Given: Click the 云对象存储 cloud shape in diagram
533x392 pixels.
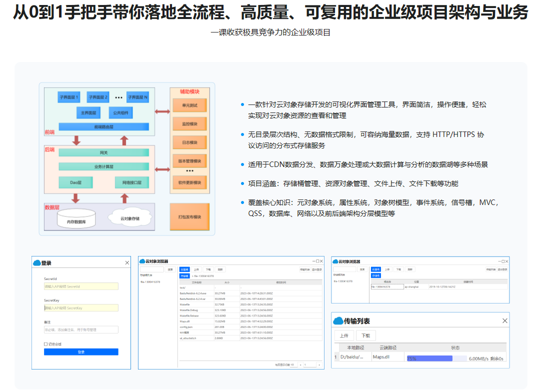Looking at the screenshot, I should click(130, 218).
